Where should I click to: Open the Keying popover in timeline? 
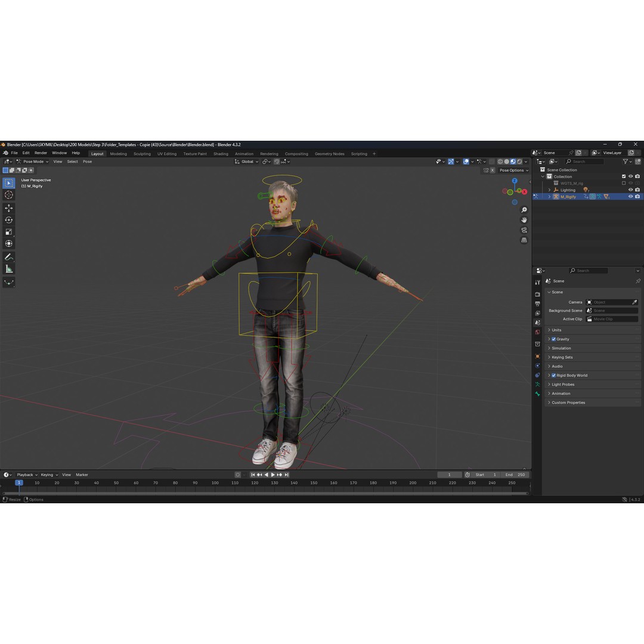point(49,475)
